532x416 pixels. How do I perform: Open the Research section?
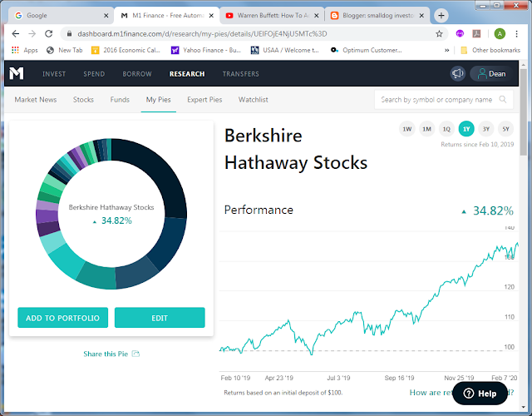click(187, 74)
